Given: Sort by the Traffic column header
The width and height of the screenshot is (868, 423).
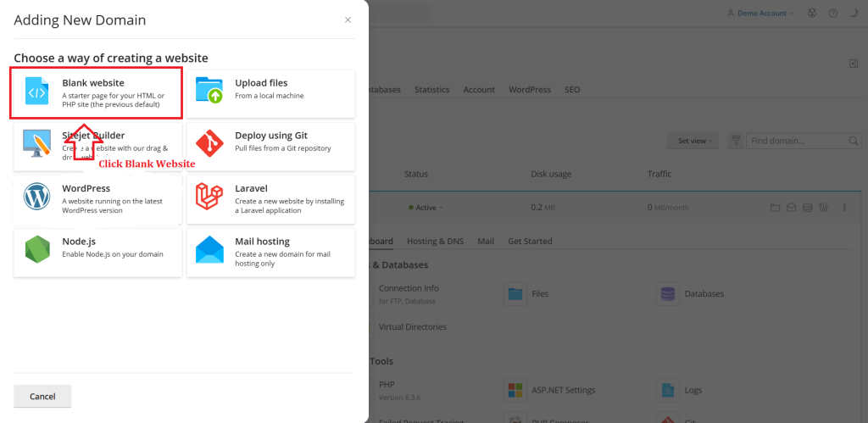Looking at the screenshot, I should coord(659,174).
